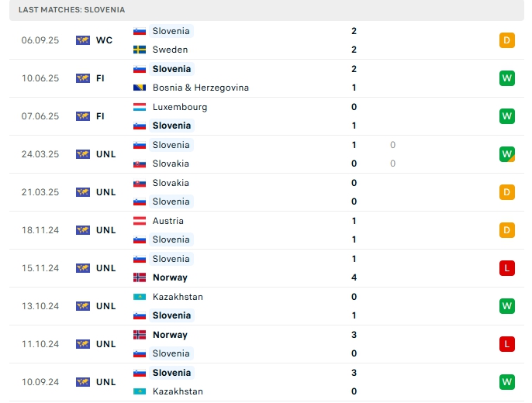Viewport: 532px width, 403px height.
Task: Click the Last Matches: Slovenia header
Action: click(x=71, y=9)
